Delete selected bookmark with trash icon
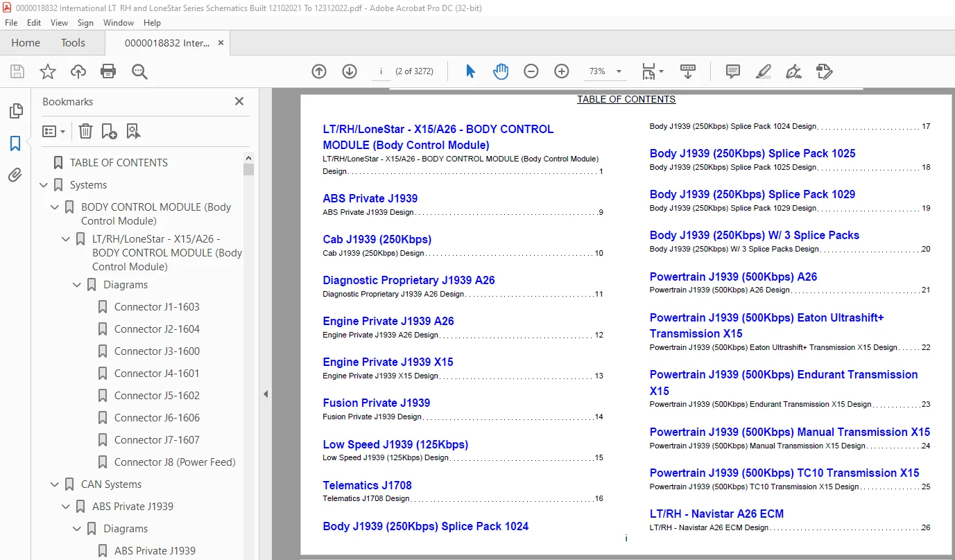 point(85,131)
